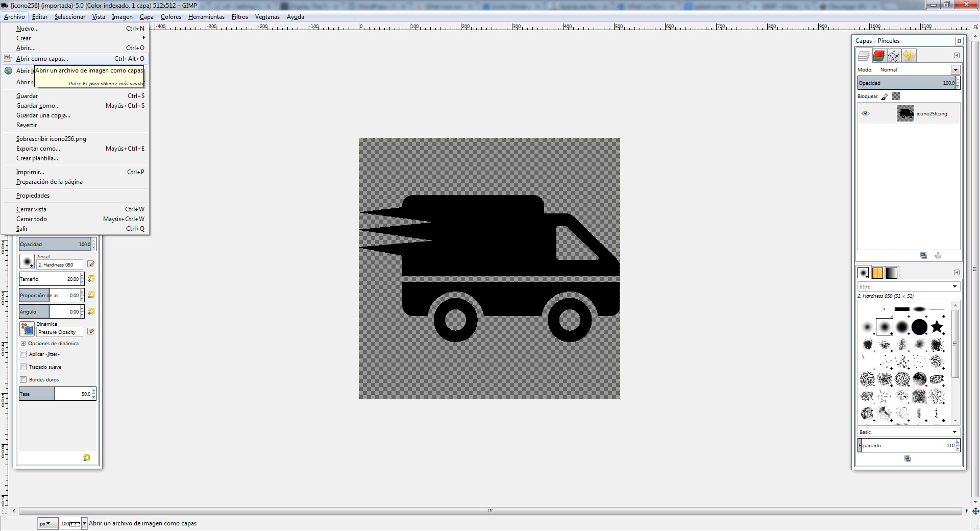Open the Capas - Pinceles dock menu button
Viewport: 980px width, 531px height.
(x=959, y=41)
